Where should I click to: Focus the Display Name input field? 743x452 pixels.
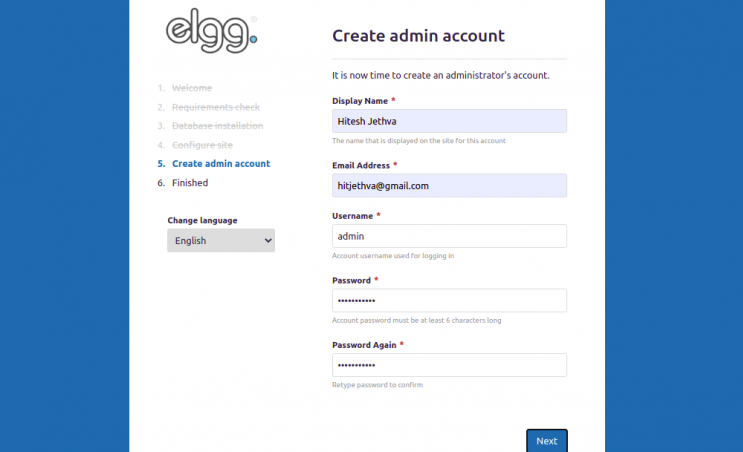tap(449, 121)
